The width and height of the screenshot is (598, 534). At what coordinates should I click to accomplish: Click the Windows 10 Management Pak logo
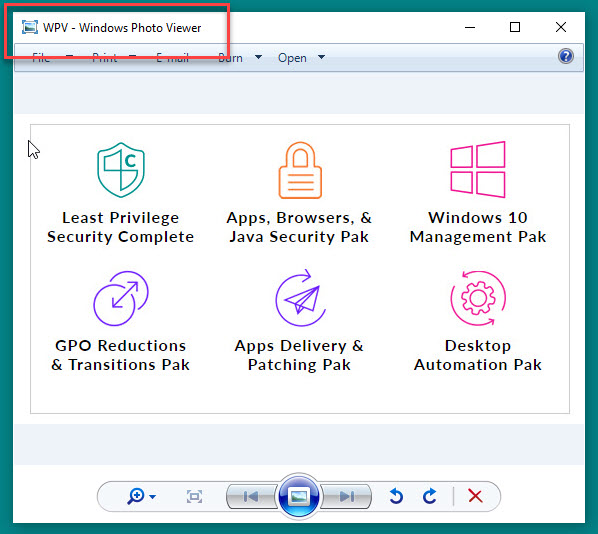click(x=477, y=169)
